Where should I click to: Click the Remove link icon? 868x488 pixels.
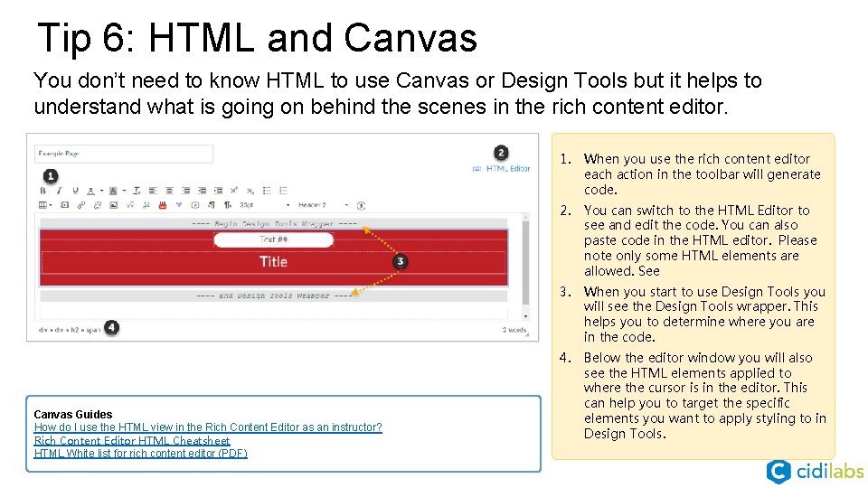98,205
